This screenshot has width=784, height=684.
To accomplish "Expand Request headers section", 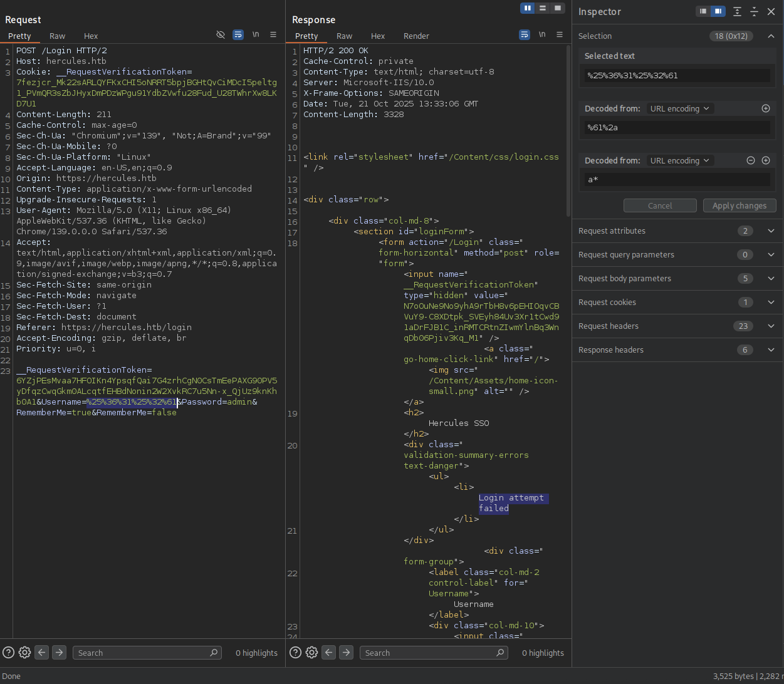I will (771, 326).
